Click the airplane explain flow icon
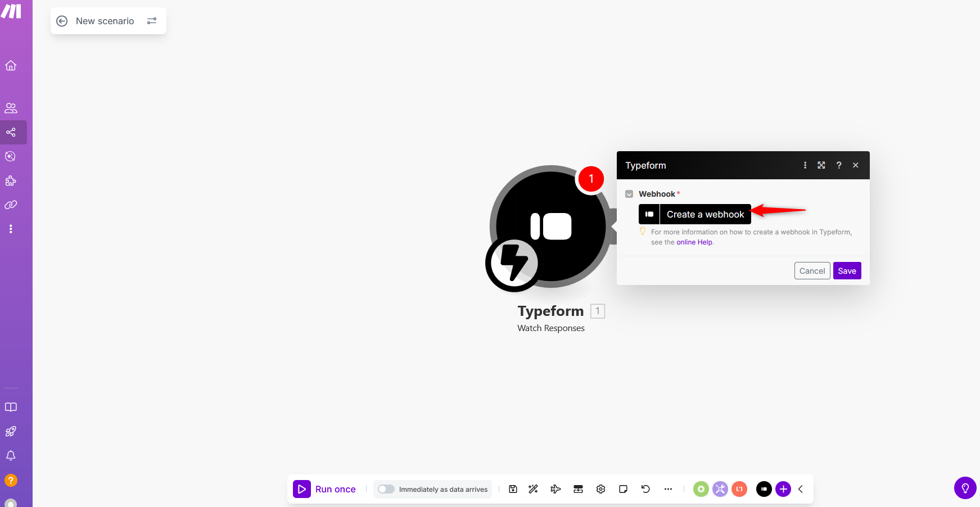The width and height of the screenshot is (980, 507). pos(556,489)
